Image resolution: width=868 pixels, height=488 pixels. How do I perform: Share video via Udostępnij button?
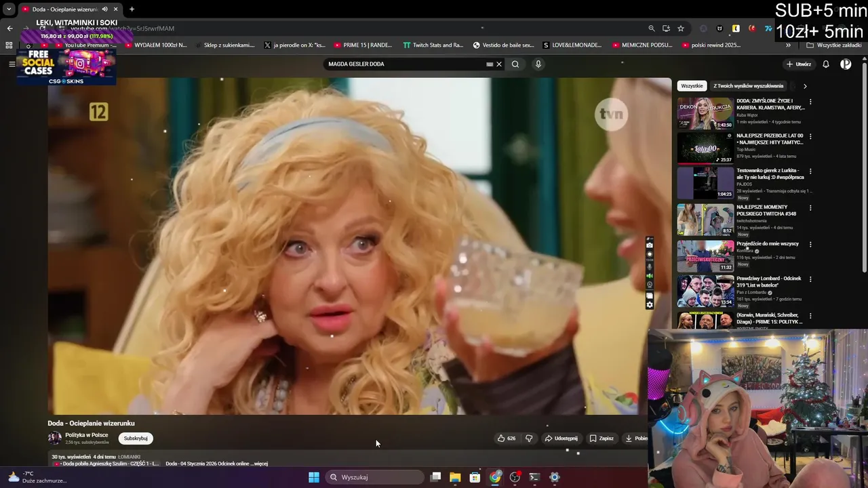point(561,439)
